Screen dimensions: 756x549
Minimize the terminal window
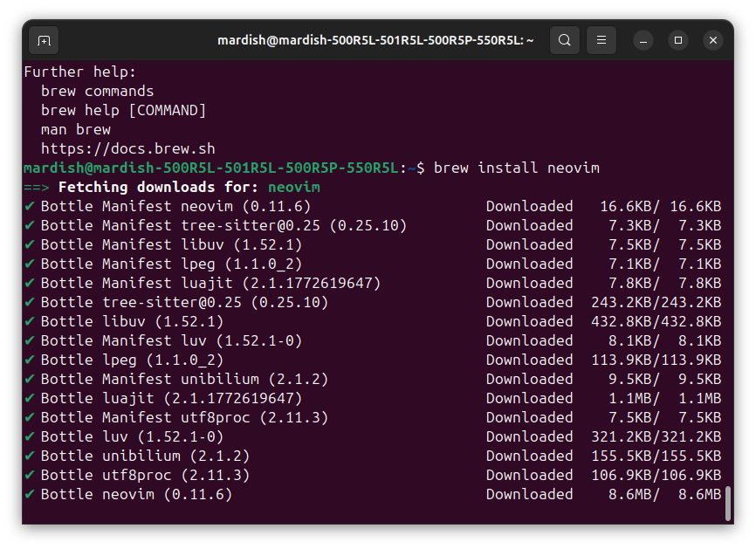(643, 40)
